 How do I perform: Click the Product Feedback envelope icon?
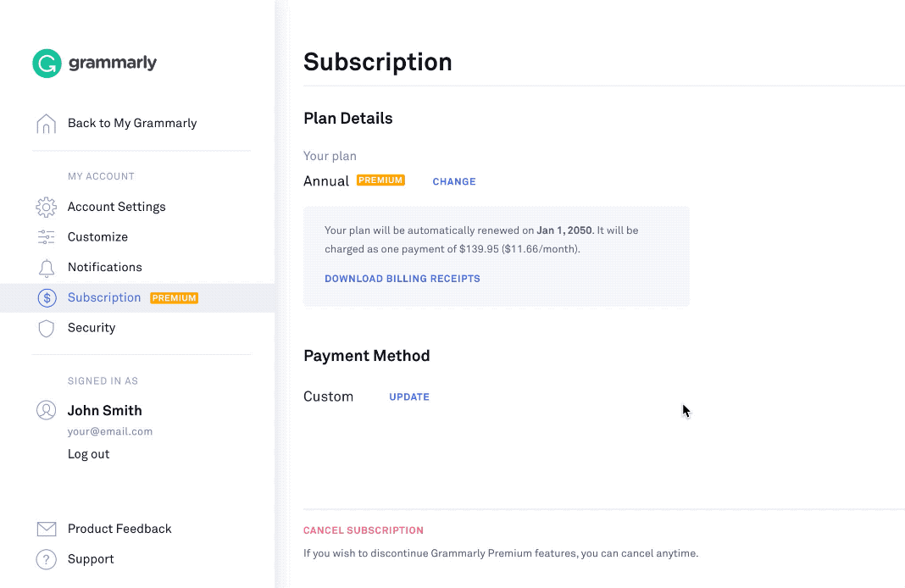coord(47,529)
